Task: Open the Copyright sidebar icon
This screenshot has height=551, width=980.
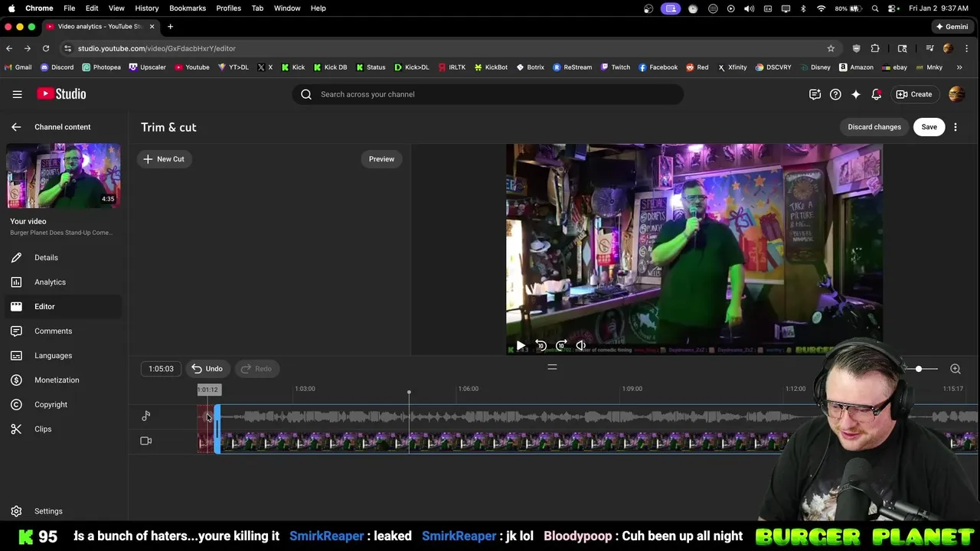Action: coord(16,405)
